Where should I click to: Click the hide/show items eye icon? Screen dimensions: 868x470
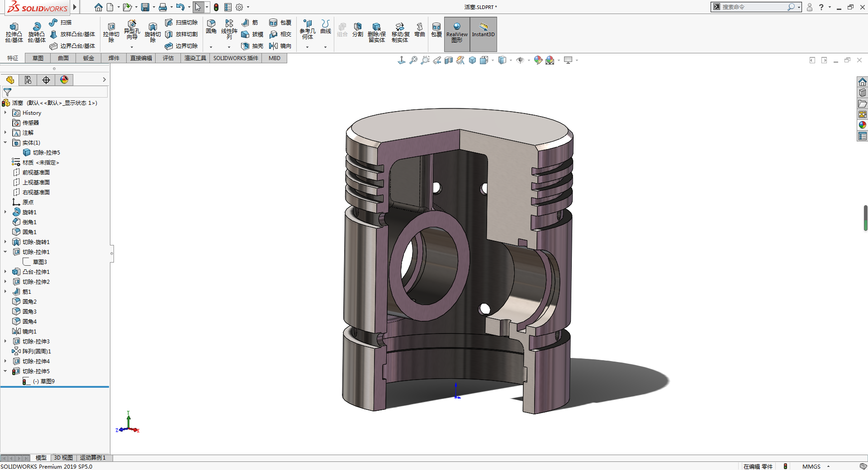(x=520, y=60)
